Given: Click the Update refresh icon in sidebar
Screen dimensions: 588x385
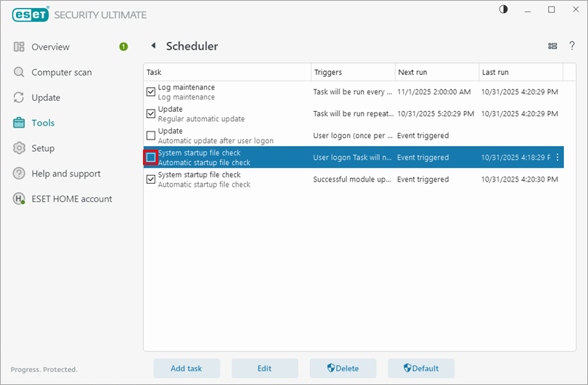Looking at the screenshot, I should 19,98.
